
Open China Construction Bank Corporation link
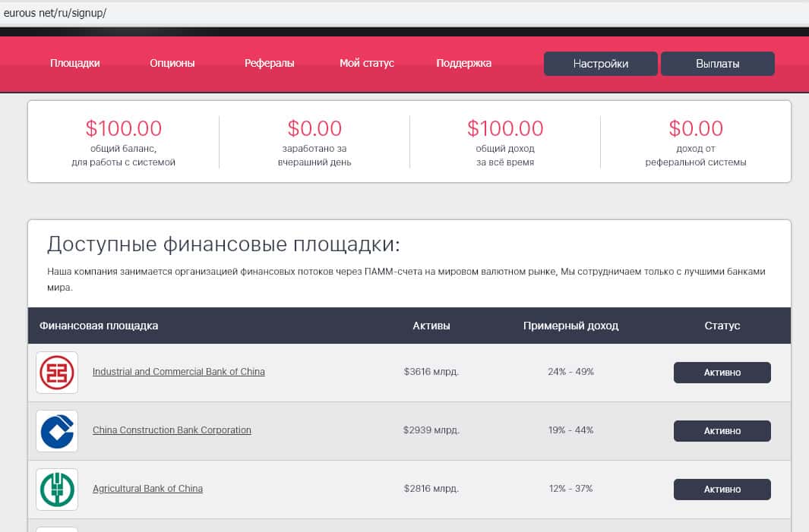click(x=172, y=430)
